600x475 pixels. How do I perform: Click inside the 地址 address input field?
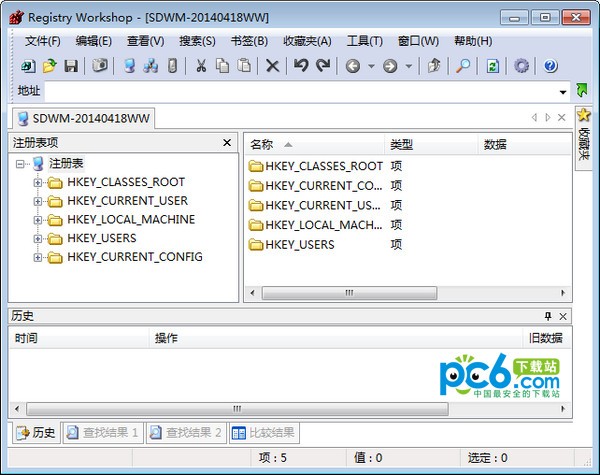point(300,91)
